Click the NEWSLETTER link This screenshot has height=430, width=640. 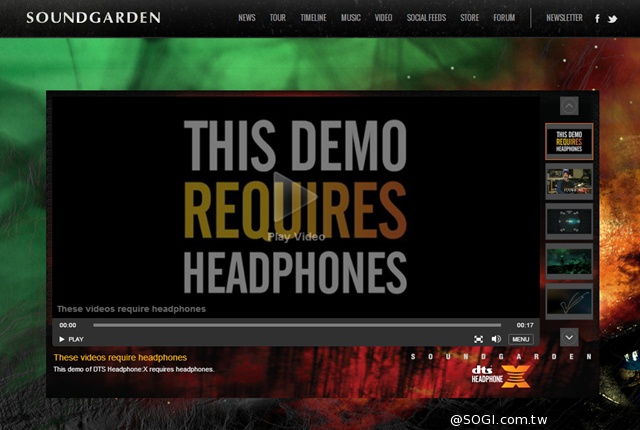coord(564,18)
